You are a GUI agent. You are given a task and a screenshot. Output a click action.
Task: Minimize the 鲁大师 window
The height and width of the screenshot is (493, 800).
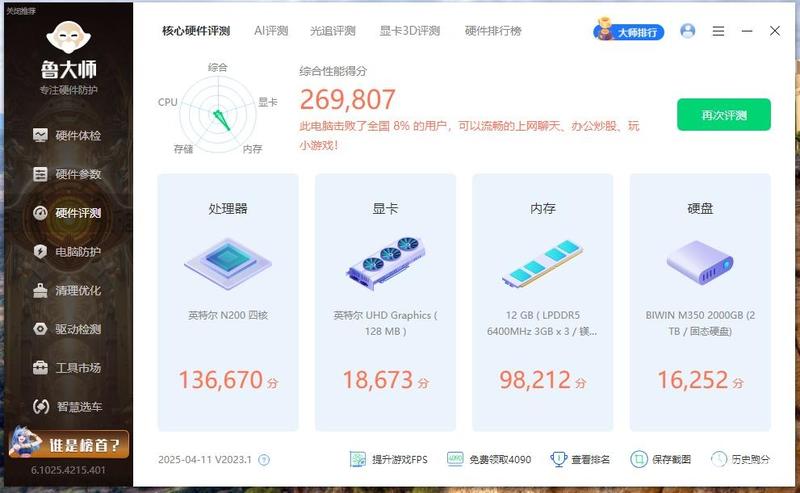[x=747, y=31]
